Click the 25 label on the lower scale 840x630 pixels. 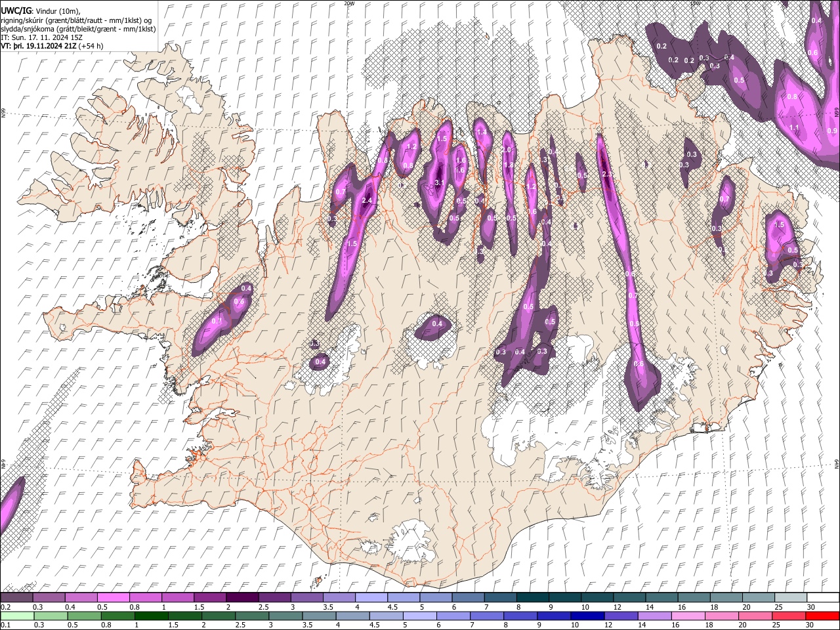tap(778, 625)
